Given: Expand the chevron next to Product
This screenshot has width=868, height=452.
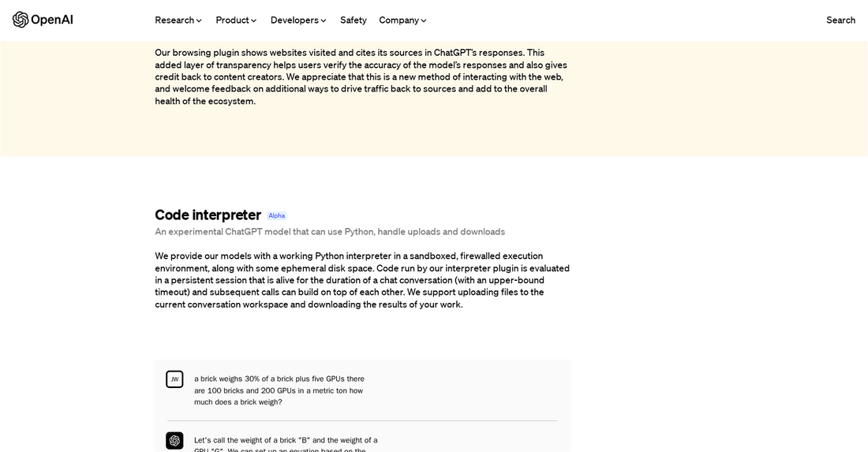Looking at the screenshot, I should [x=253, y=21].
